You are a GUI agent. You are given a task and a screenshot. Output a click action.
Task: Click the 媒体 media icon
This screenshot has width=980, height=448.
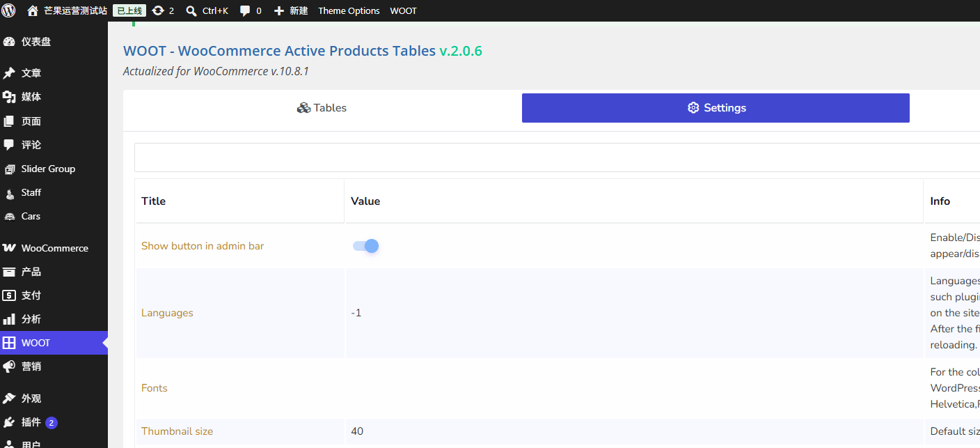(9, 97)
